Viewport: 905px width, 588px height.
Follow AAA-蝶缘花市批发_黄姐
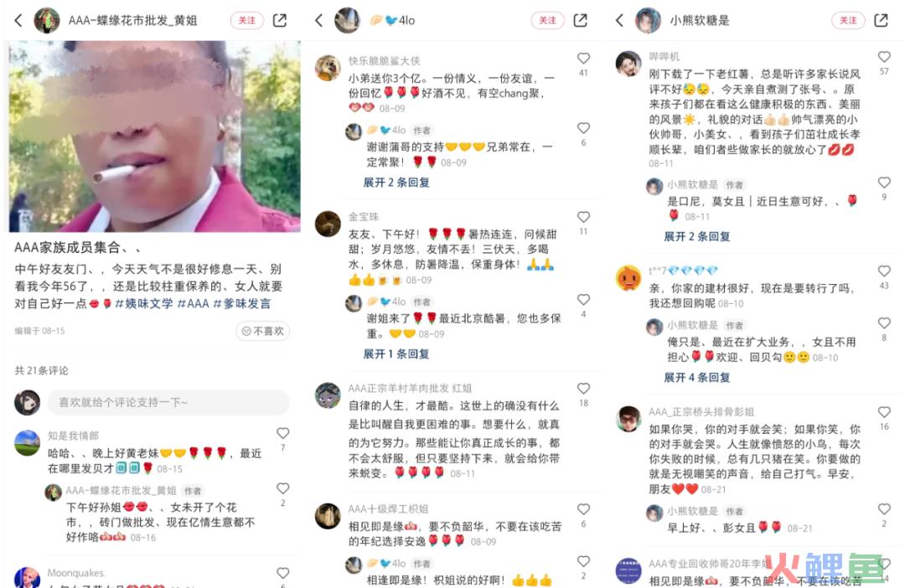tap(247, 20)
